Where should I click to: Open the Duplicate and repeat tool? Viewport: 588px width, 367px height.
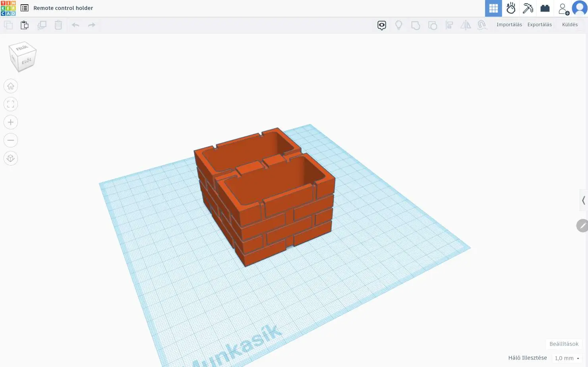(42, 25)
